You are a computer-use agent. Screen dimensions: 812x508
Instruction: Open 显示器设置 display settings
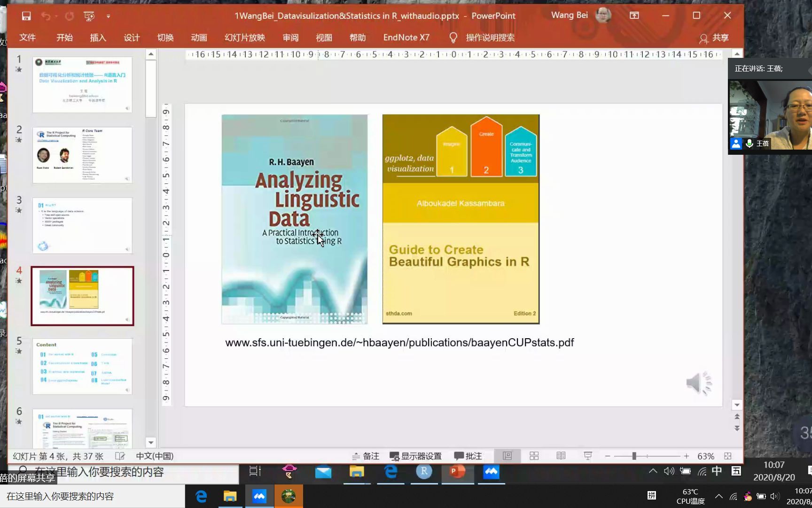click(x=415, y=456)
